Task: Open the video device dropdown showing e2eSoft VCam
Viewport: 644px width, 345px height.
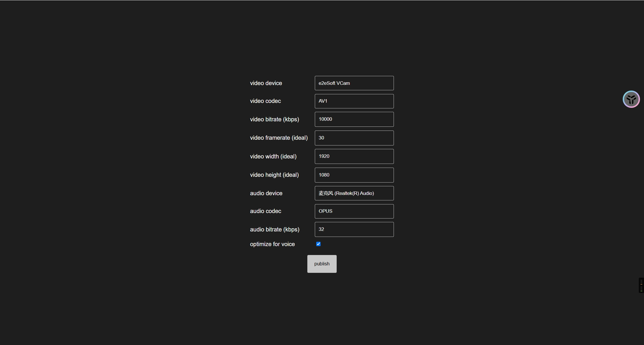Action: pos(354,83)
